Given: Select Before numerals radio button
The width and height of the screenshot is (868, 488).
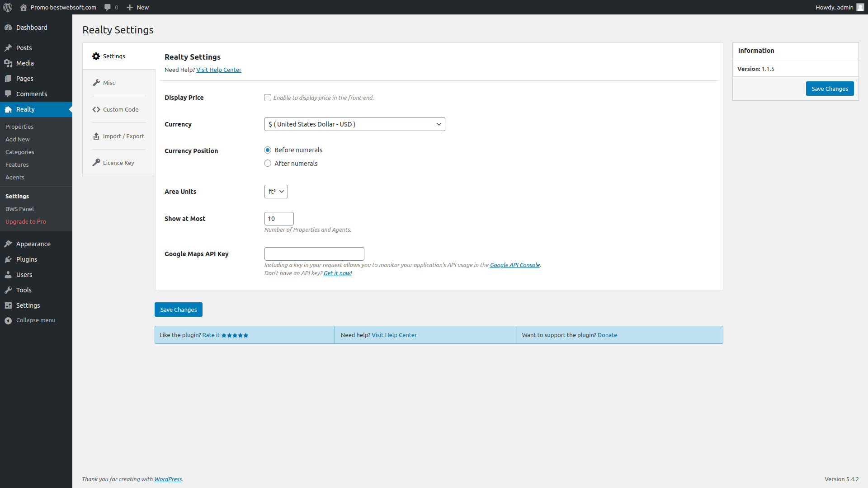Looking at the screenshot, I should tap(268, 150).
